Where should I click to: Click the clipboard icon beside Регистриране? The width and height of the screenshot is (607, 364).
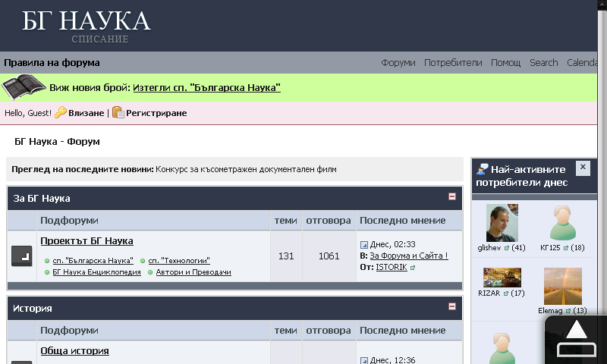pos(118,112)
